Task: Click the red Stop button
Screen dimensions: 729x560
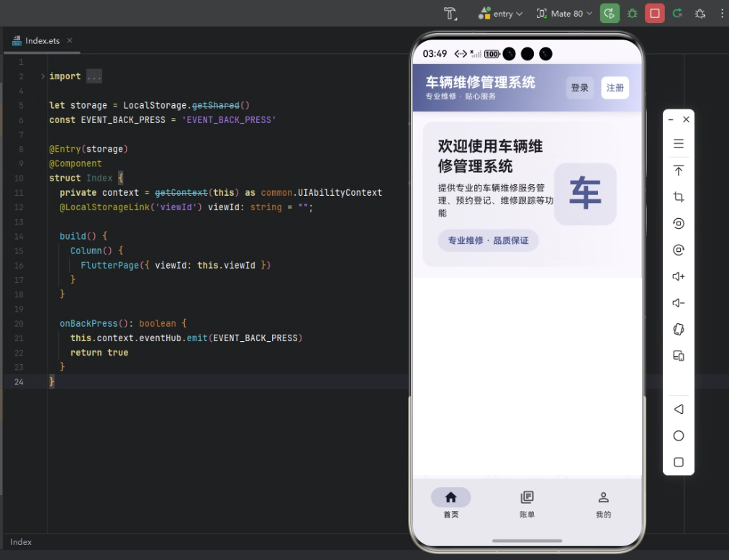Action: [x=655, y=14]
